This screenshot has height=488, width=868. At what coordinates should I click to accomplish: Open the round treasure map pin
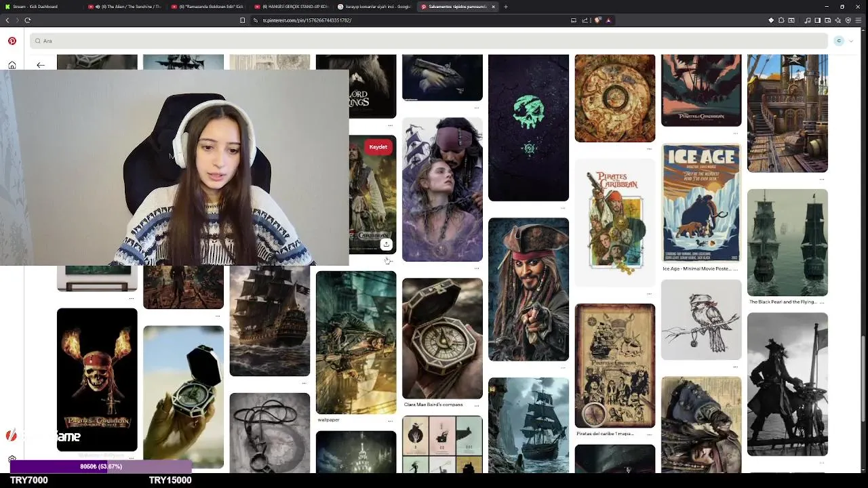point(615,98)
